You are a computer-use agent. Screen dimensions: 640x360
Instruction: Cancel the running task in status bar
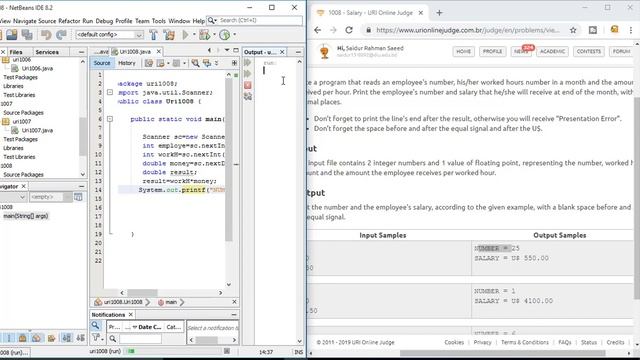(x=227, y=351)
